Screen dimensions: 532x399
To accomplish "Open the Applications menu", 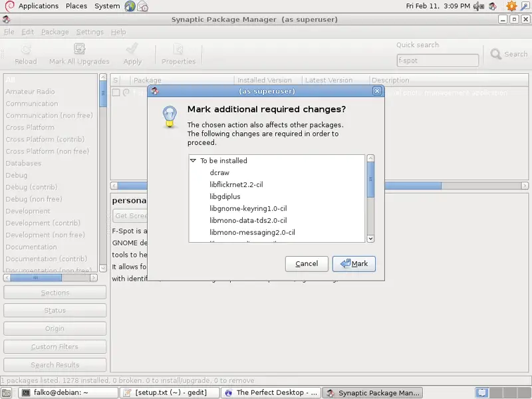I will (x=39, y=6).
